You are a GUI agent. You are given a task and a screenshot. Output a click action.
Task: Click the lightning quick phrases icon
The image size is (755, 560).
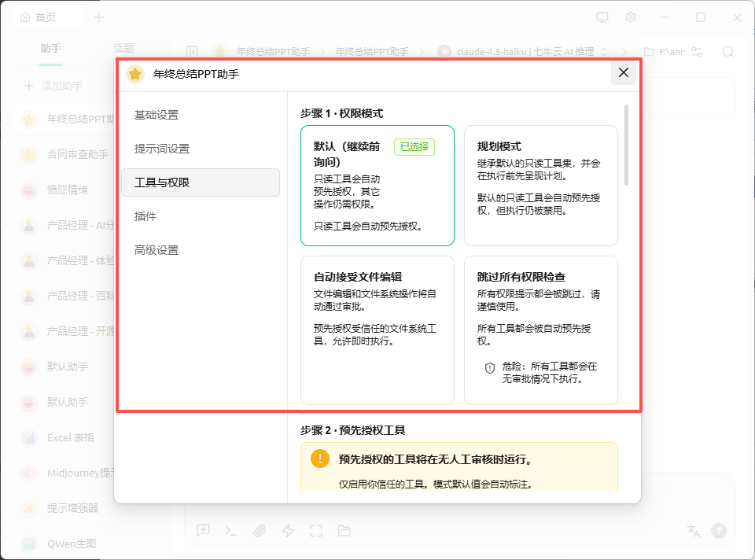click(x=288, y=531)
